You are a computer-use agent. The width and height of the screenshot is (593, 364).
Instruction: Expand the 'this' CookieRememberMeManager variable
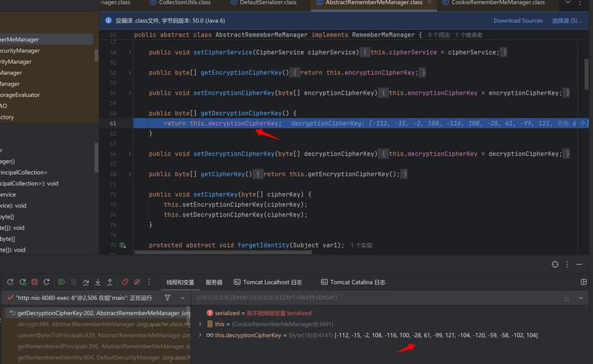pos(201,324)
